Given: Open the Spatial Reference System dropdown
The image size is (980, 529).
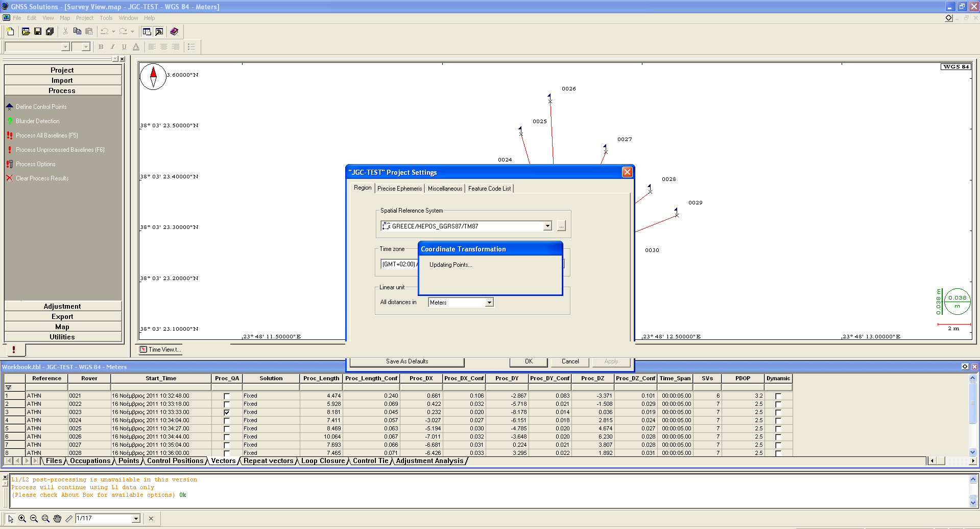Looking at the screenshot, I should [547, 226].
